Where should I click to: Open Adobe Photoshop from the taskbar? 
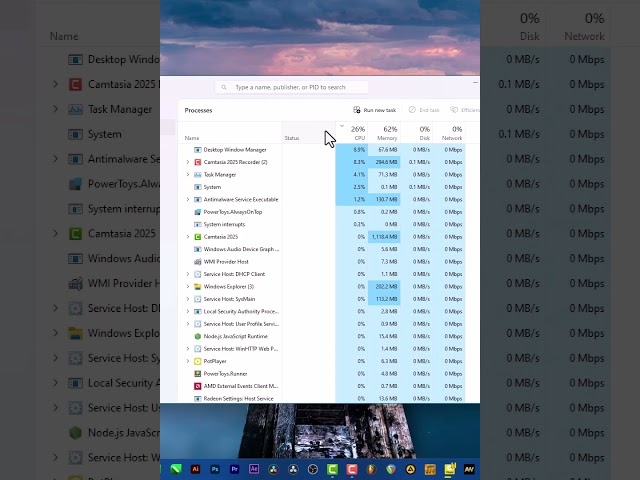pos(215,469)
